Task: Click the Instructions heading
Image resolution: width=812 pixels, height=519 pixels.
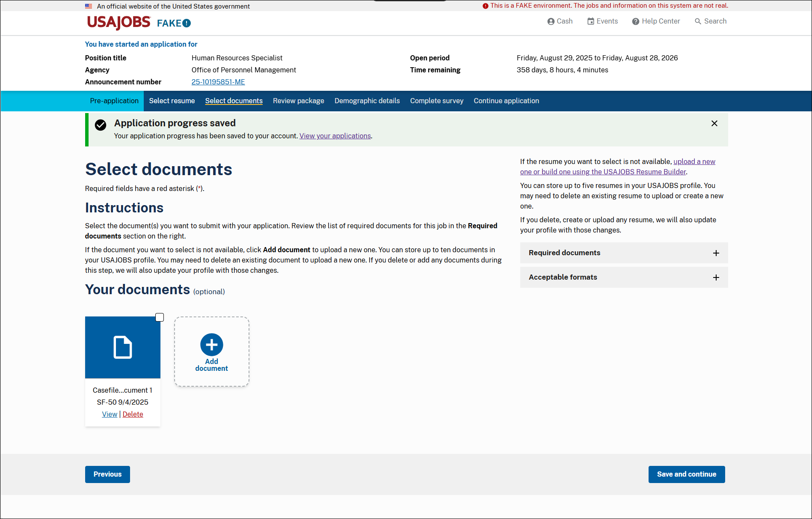Action: pyautogui.click(x=124, y=208)
